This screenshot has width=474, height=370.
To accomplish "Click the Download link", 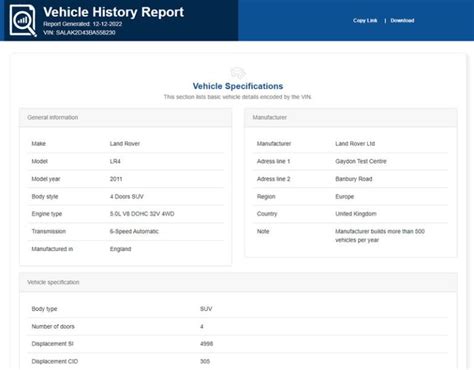I will click(402, 21).
